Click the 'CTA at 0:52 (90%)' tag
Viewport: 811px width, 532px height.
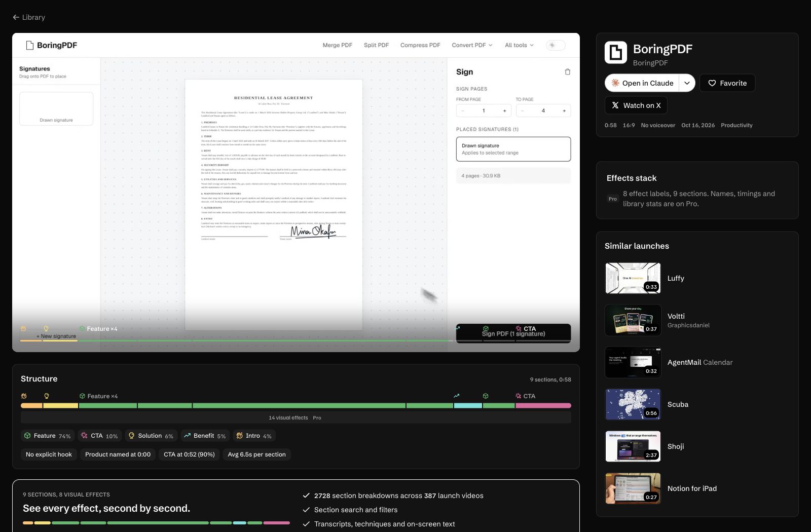[189, 454]
